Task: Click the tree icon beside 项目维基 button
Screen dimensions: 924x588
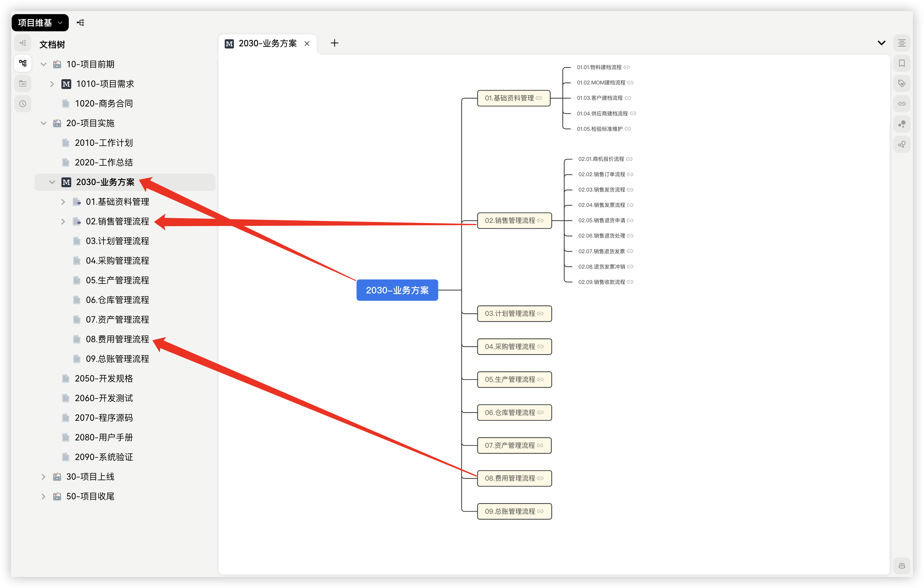Action: point(80,23)
